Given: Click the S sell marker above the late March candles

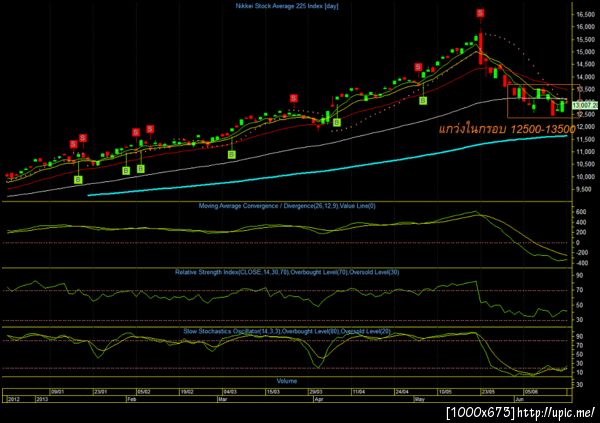Looking at the screenshot, I should (293, 98).
